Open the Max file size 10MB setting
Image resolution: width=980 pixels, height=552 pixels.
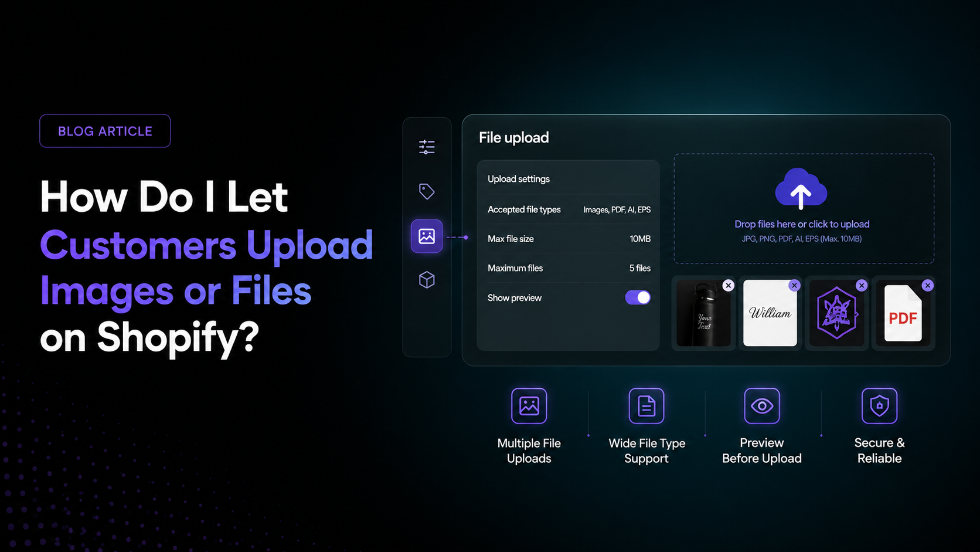click(x=569, y=239)
